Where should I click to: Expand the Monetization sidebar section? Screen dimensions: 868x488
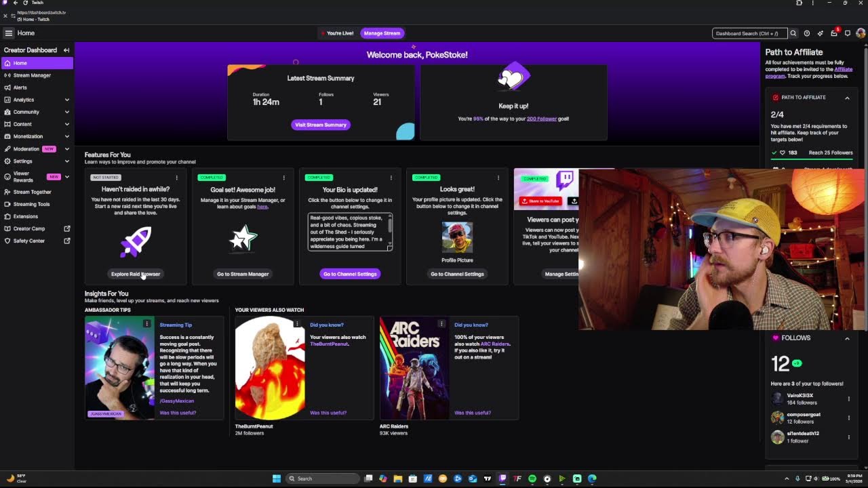click(67, 136)
